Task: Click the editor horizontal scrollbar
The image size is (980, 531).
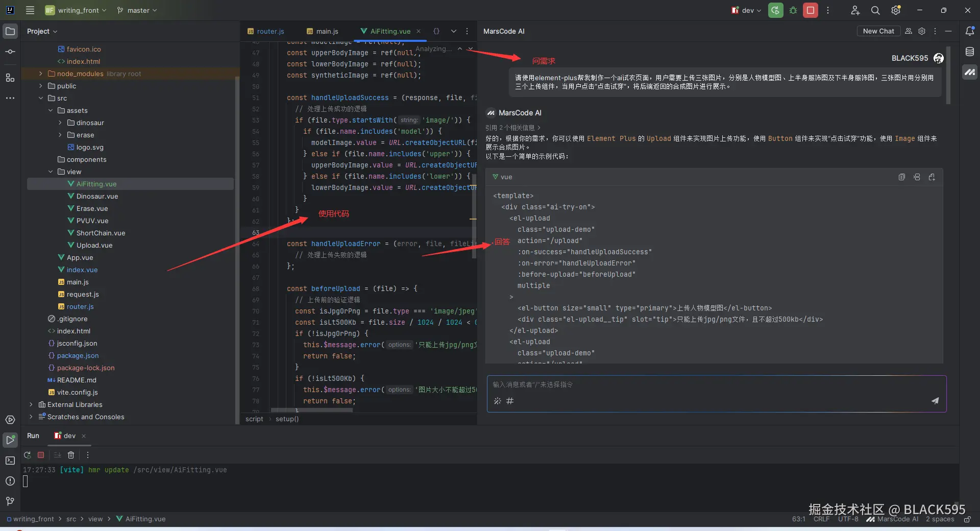Action: coord(311,410)
